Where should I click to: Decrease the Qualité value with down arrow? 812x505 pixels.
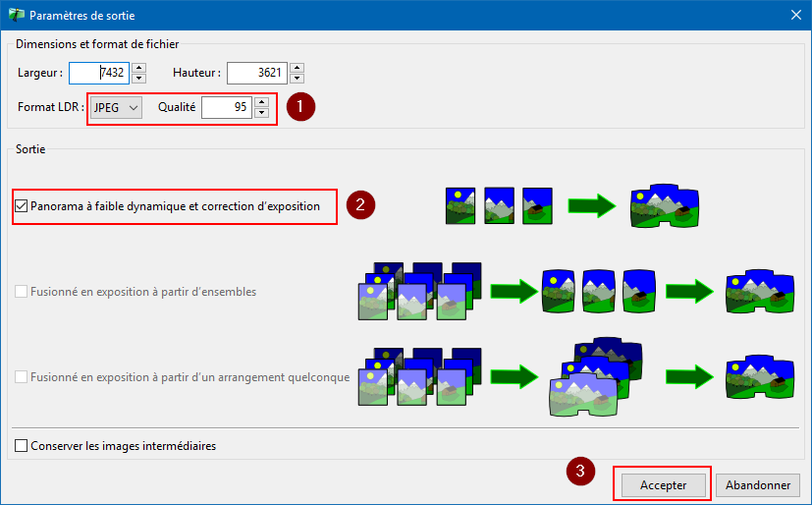click(262, 113)
